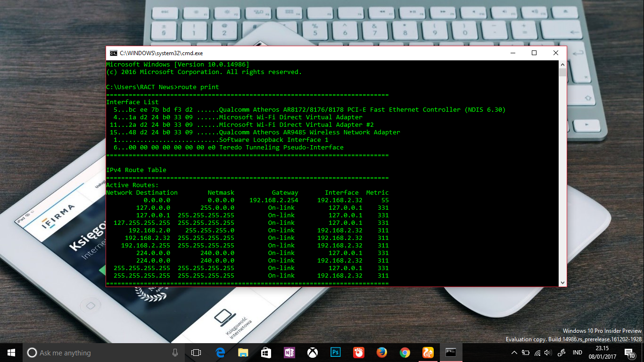Launch Firefox from the taskbar

point(381,353)
